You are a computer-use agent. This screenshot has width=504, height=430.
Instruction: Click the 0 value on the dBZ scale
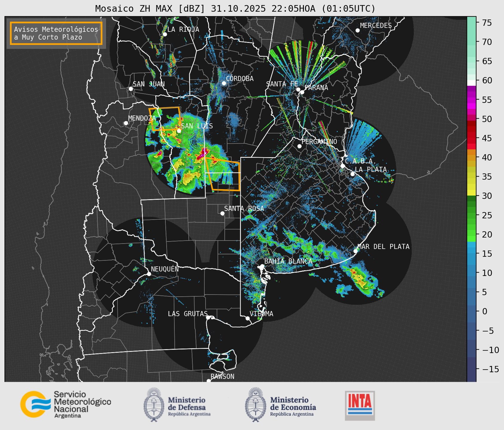pos(485,311)
